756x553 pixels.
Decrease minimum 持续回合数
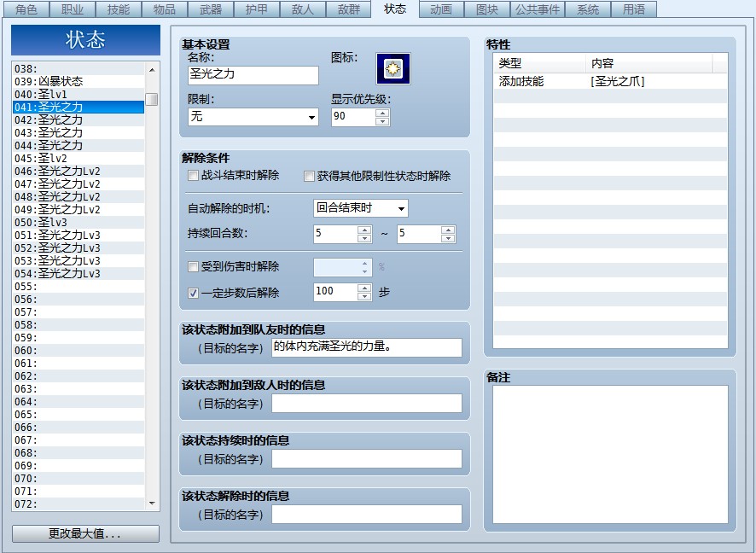[364, 238]
